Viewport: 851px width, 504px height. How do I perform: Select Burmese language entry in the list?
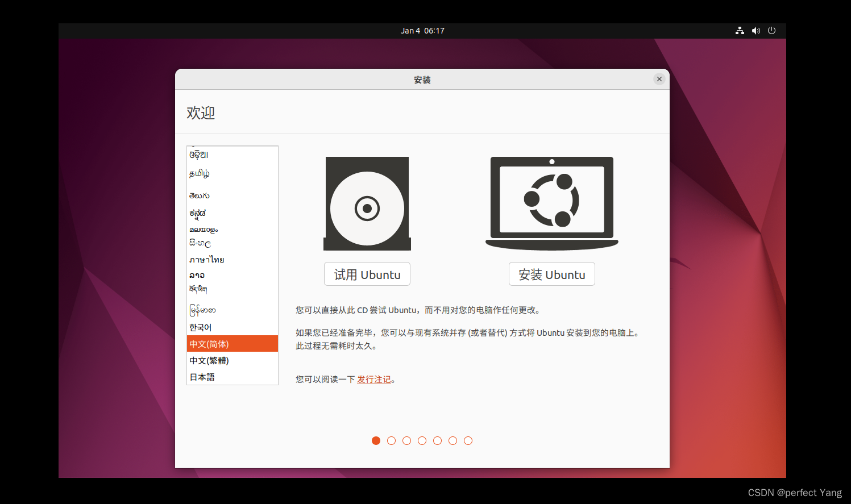coord(233,310)
